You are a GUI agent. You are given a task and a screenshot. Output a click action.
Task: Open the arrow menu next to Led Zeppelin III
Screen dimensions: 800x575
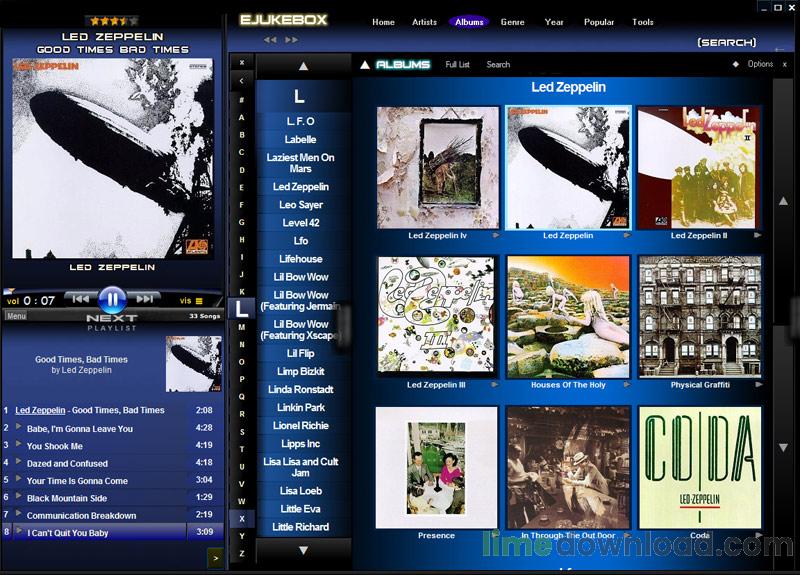pos(495,385)
